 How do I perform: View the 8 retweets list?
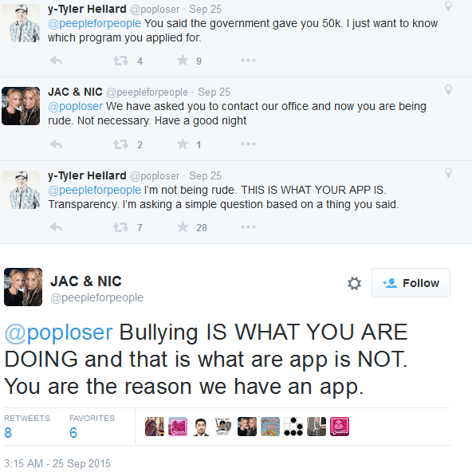[27, 427]
